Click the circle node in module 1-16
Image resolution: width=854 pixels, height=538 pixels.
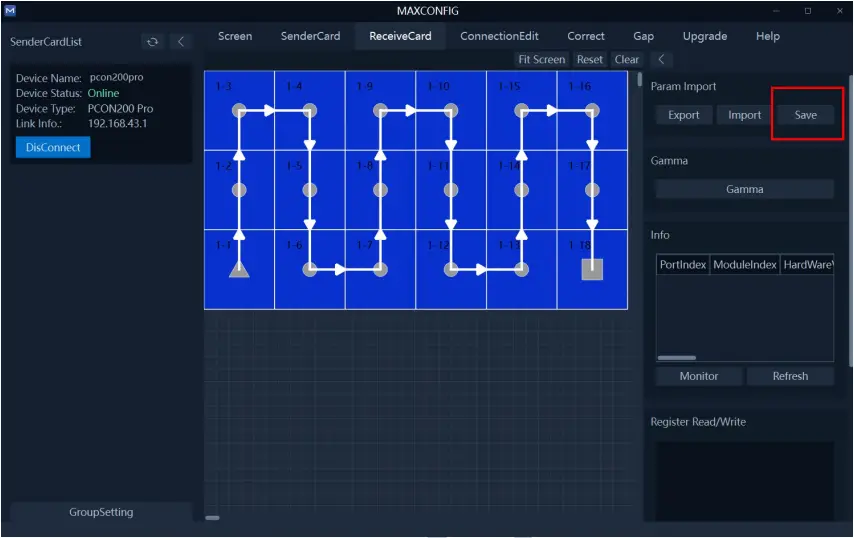pyautogui.click(x=592, y=110)
